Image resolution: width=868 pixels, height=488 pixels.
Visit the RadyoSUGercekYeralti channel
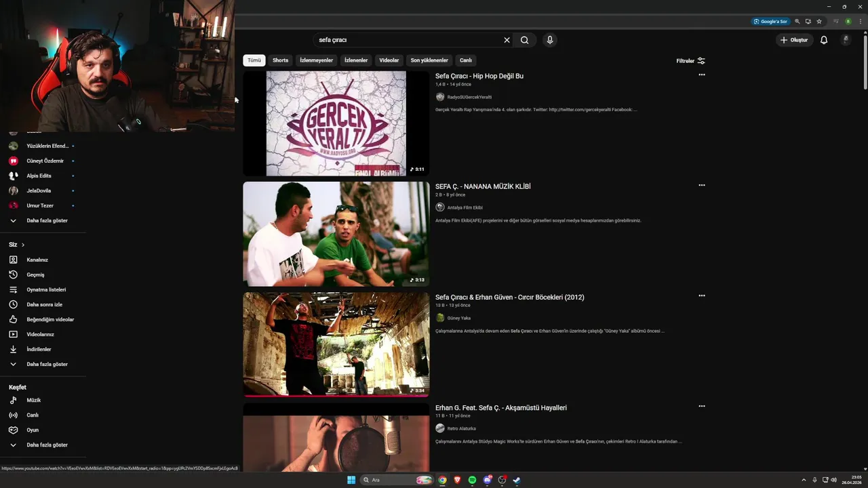[x=469, y=97]
